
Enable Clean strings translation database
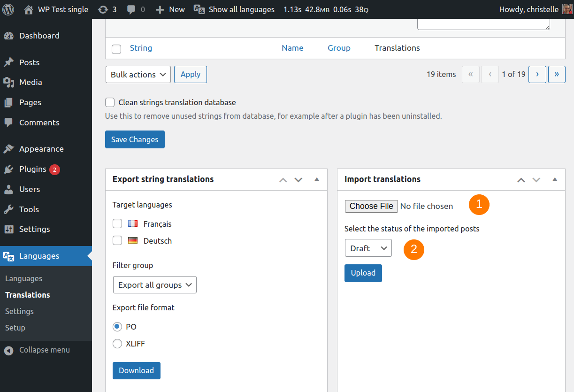click(x=110, y=102)
